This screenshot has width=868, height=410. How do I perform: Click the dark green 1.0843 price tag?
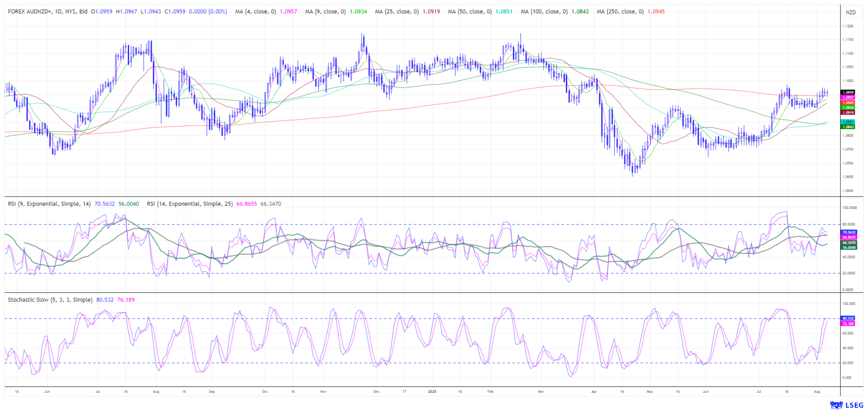(848, 127)
